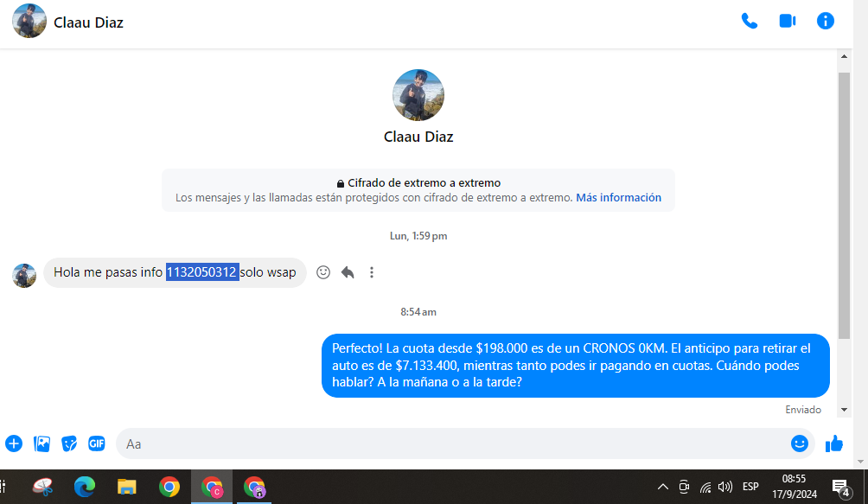Attach a photo or file
The image size is (868, 504).
41,443
